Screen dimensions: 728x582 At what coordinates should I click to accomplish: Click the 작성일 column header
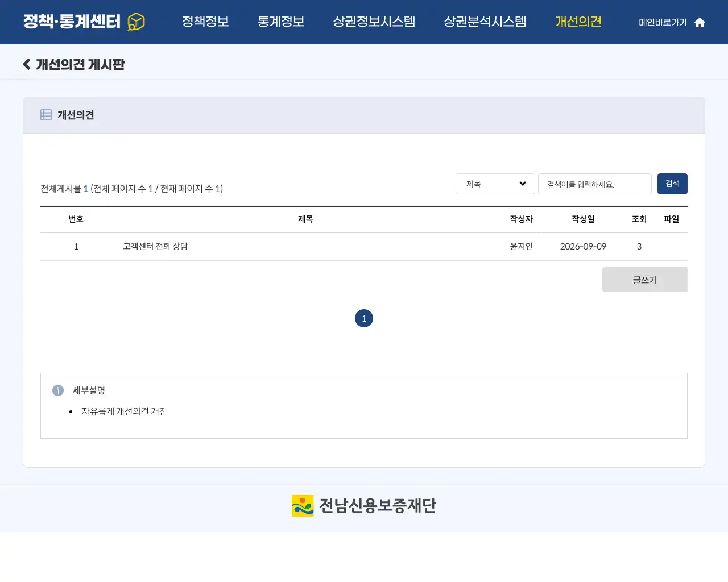pos(583,219)
